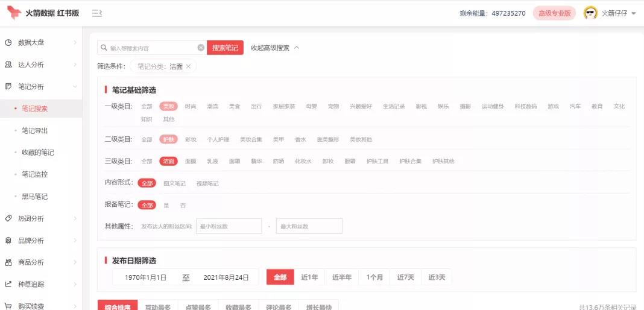Screen dimensions: 644x310
Task: Open 笔记搜索 in the sidebar
Action: click(41, 109)
